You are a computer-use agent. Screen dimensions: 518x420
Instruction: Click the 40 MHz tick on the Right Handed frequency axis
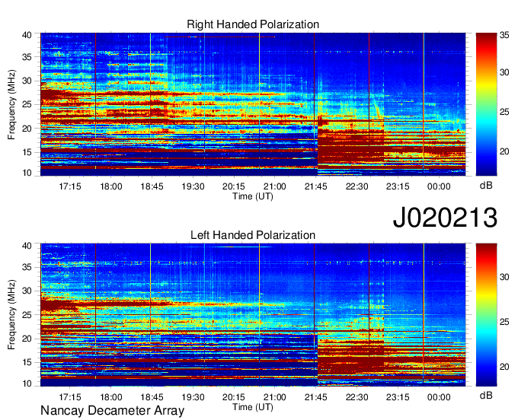coord(27,35)
